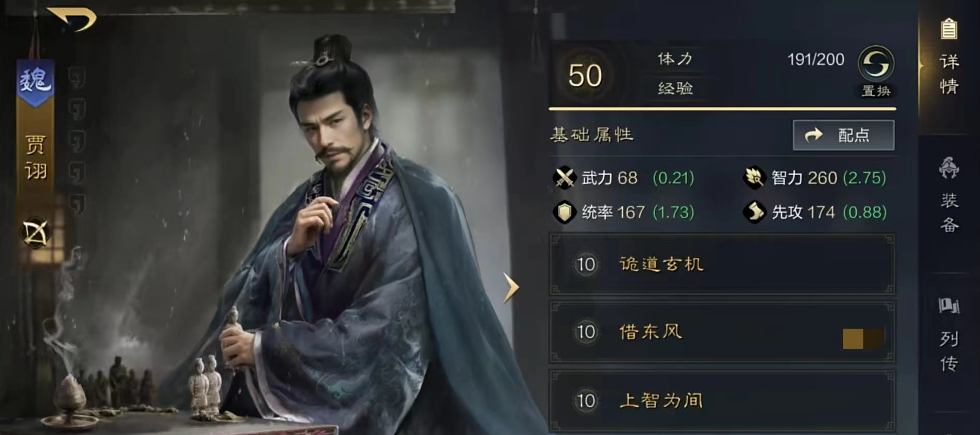Click the 智力 intelligence icon
This screenshot has height=435, width=980.
[754, 178]
